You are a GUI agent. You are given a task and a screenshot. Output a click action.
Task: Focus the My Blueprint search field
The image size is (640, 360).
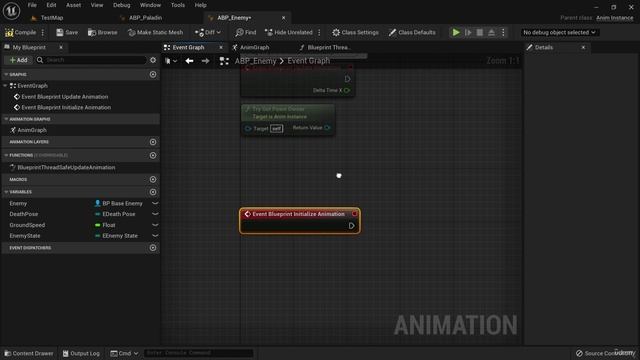tap(91, 60)
